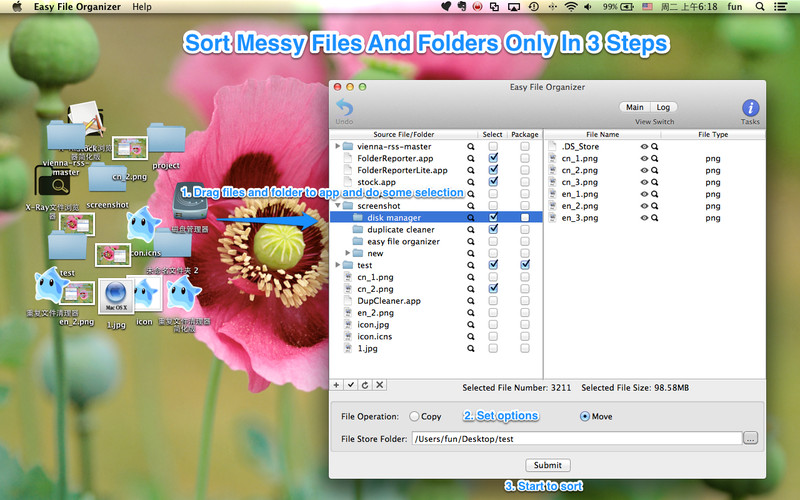Click the Wi-Fi icon in menu bar
Screen dimensions: 800x500
[x=571, y=7]
